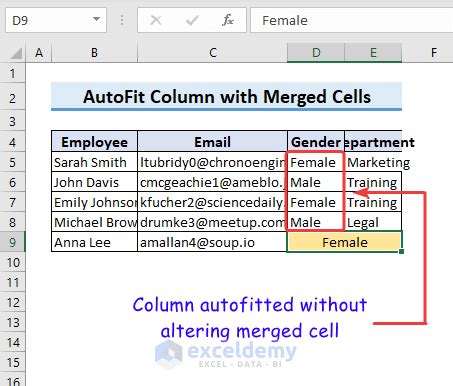The image size is (453, 386).
Task: Select the Legal department cell
Action: pos(373,222)
